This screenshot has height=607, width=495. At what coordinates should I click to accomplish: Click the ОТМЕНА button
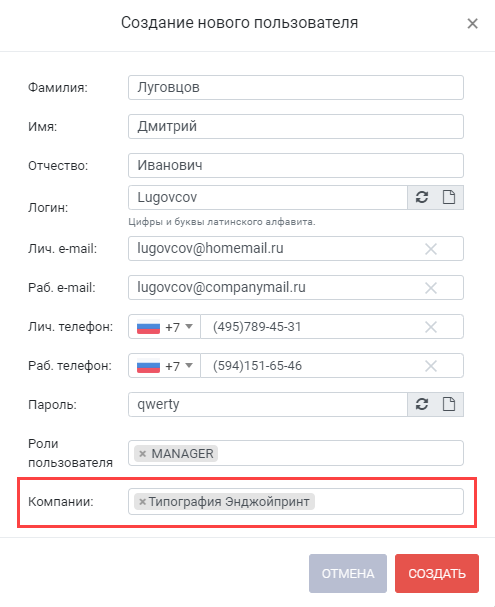pos(348,573)
